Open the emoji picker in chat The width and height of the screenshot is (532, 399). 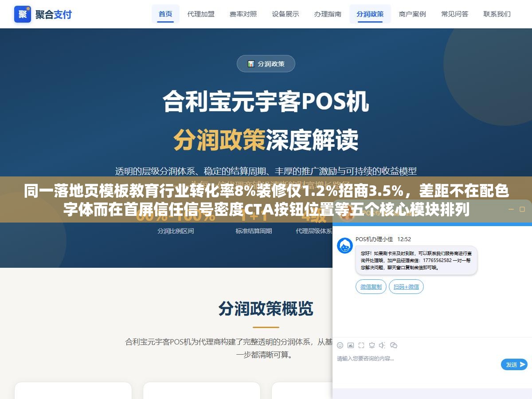click(x=340, y=345)
